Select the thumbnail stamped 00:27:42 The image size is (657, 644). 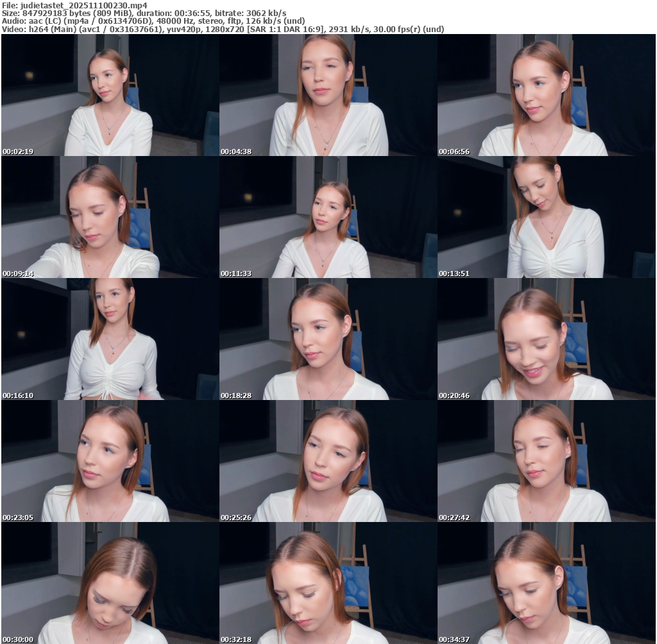click(547, 461)
